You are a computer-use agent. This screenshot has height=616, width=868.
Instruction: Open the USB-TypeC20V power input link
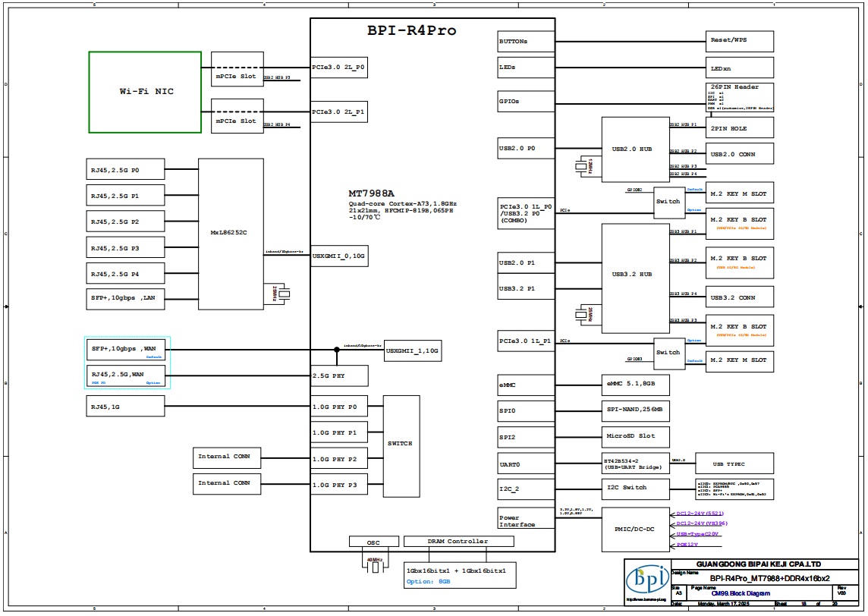point(697,534)
